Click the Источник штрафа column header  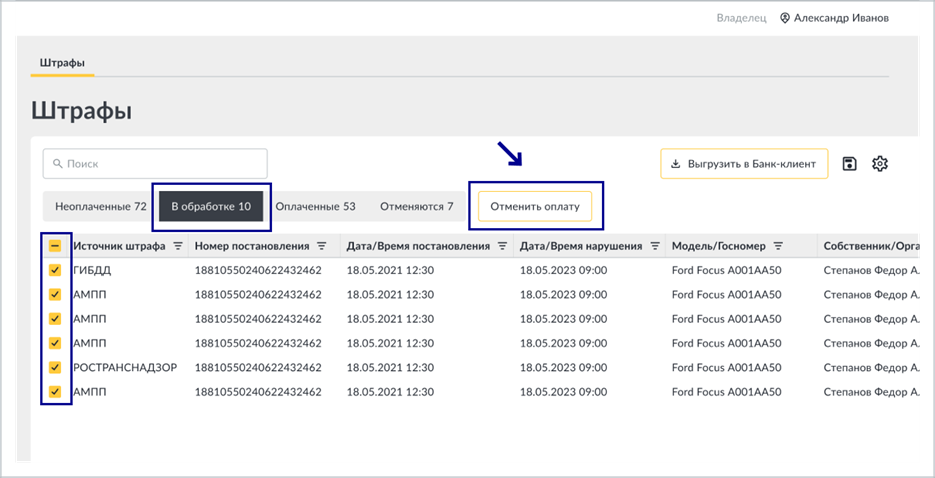[x=119, y=246]
